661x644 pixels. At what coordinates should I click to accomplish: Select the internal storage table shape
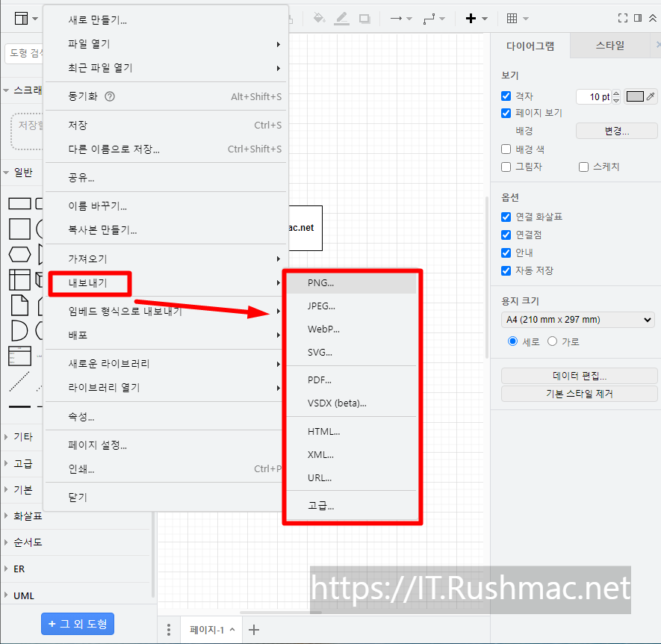pos(19,279)
